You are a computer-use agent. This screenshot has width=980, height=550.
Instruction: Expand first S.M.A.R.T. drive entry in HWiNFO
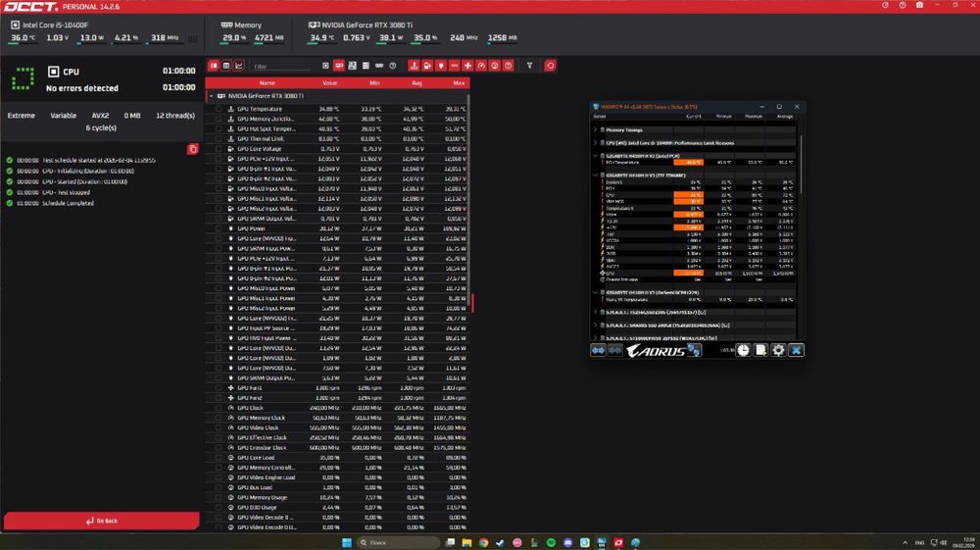click(x=595, y=312)
